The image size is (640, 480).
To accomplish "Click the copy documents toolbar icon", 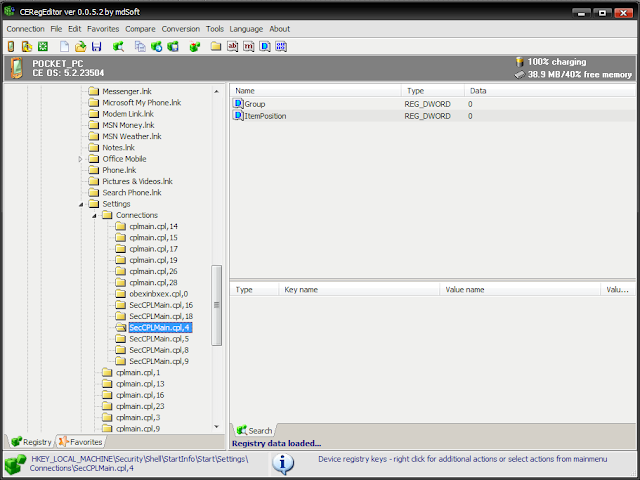I will tap(140, 47).
